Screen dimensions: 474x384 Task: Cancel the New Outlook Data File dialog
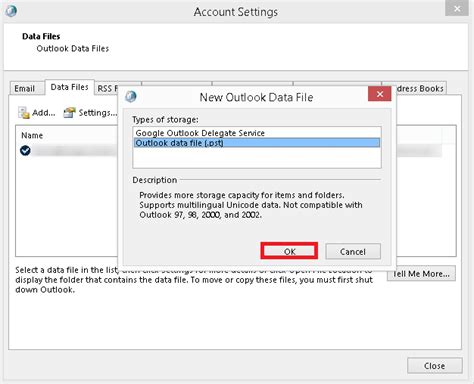point(353,251)
